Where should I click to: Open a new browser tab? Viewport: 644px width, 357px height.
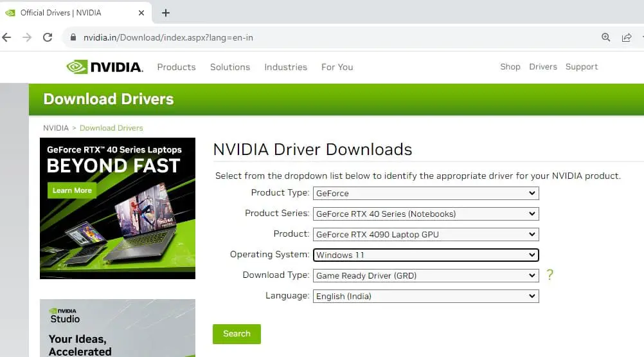coord(166,13)
